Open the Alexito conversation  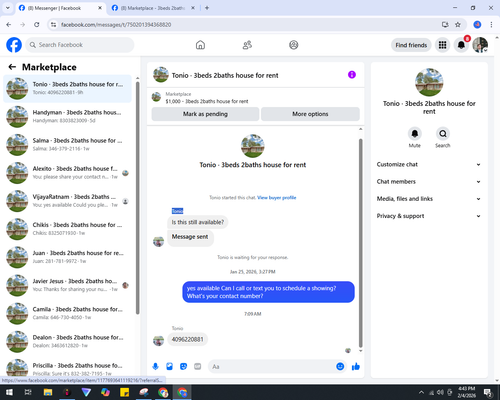(x=67, y=173)
